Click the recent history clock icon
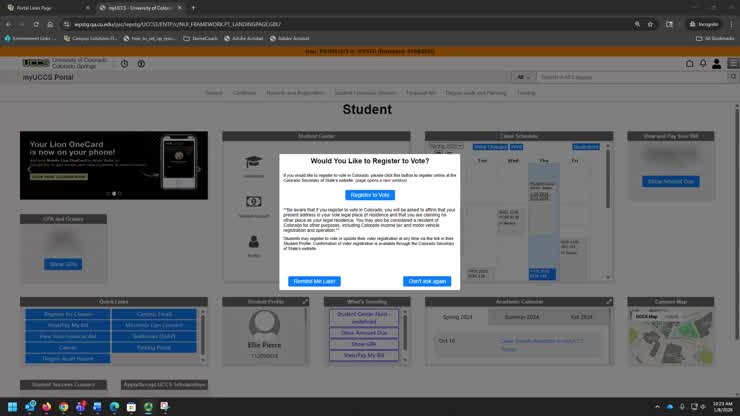Viewport: 740px width, 416px height. pos(125,64)
